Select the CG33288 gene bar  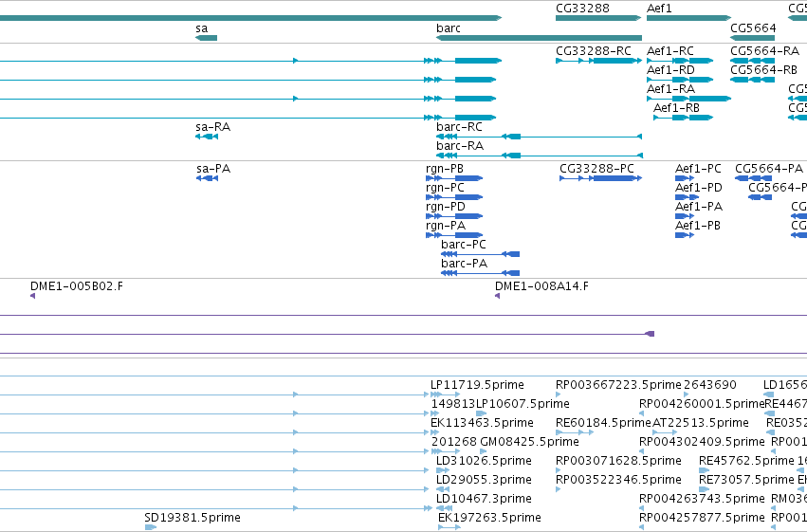pyautogui.click(x=598, y=18)
